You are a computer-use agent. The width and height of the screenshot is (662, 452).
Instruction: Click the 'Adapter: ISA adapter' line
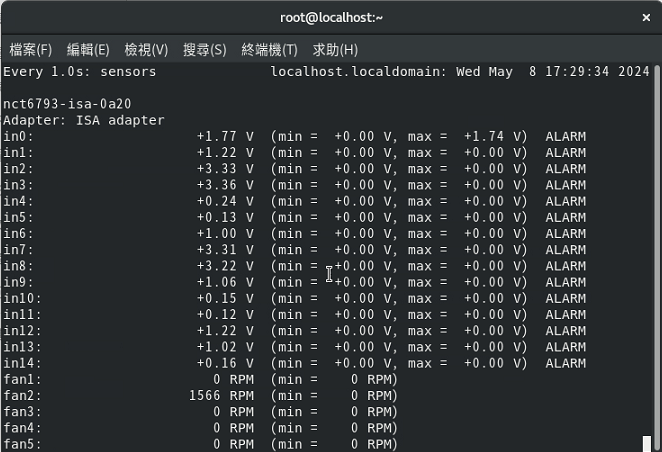point(84,120)
